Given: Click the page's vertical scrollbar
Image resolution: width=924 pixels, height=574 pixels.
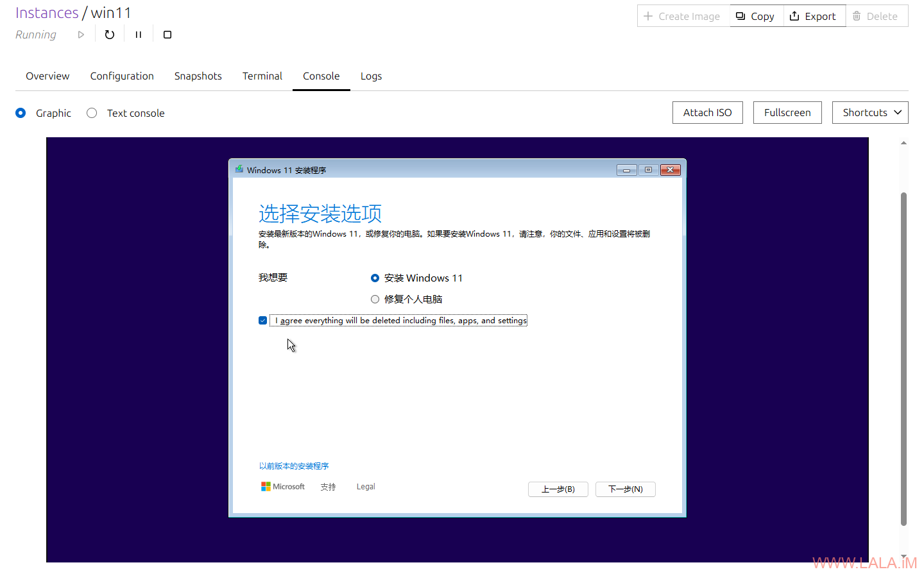Looking at the screenshot, I should 903,359.
